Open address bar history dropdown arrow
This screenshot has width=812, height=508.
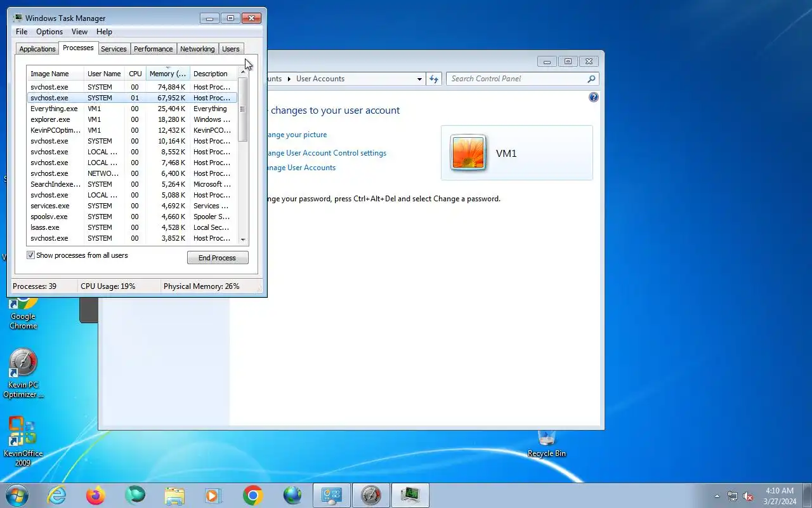point(419,79)
